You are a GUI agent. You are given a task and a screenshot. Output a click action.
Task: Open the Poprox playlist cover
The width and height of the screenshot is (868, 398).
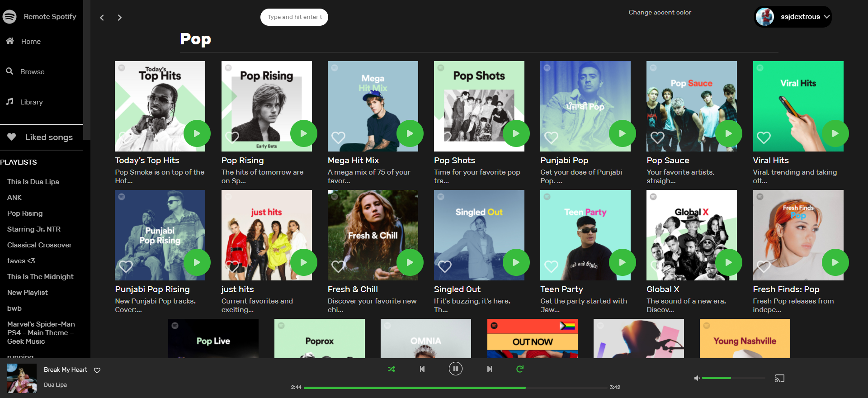(320, 338)
